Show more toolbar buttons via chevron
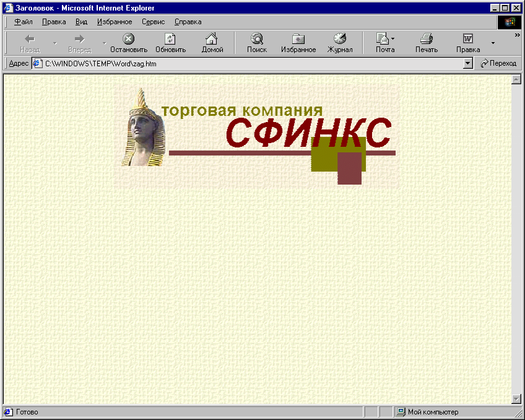 coord(518,35)
